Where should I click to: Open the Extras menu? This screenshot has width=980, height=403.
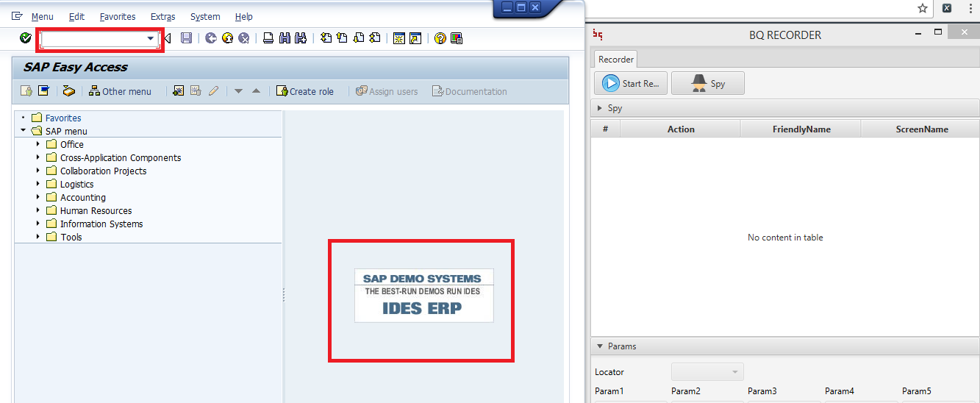coord(162,16)
